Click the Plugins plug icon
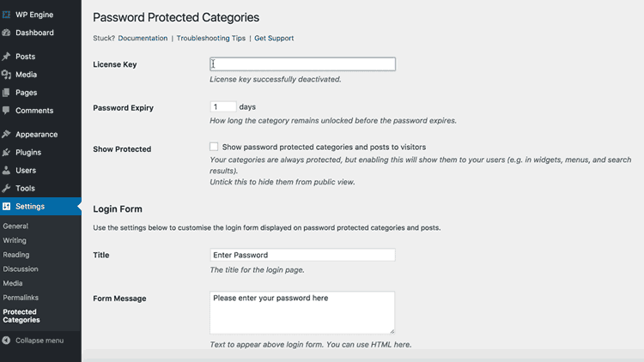644x362 pixels. (x=6, y=153)
